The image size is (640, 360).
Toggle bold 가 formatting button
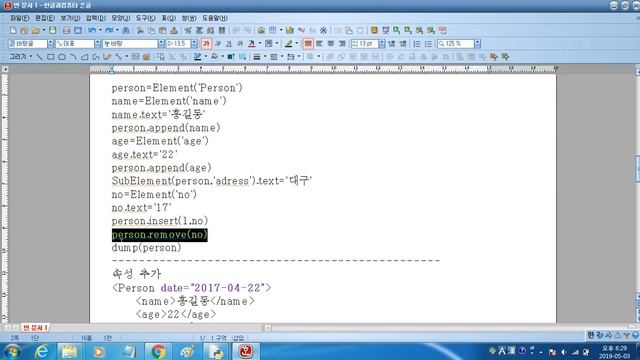(x=206, y=44)
